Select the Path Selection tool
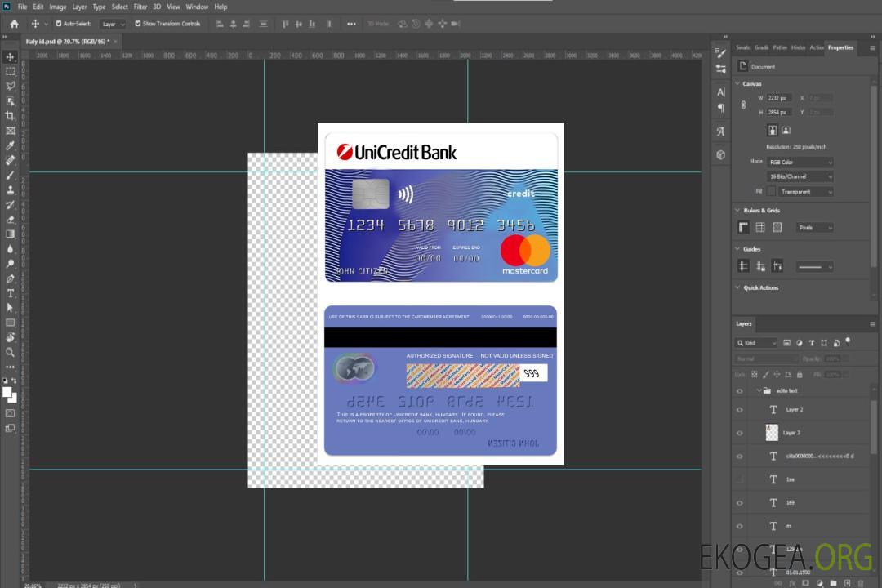 coord(10,308)
